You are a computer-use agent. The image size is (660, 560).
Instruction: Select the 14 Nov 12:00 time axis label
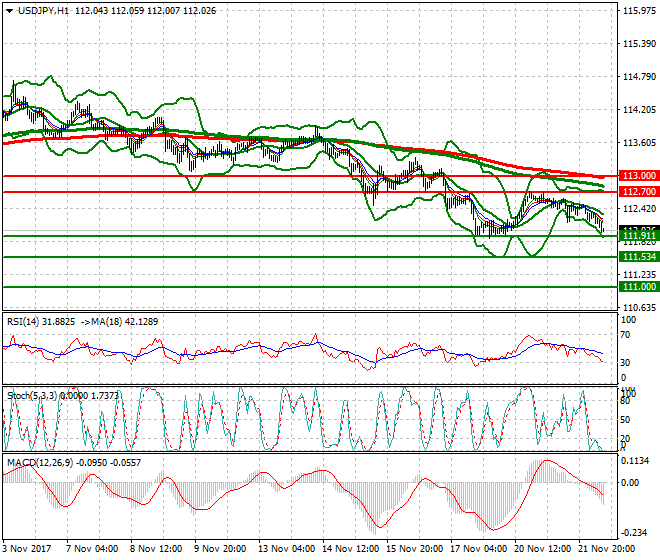point(350,549)
